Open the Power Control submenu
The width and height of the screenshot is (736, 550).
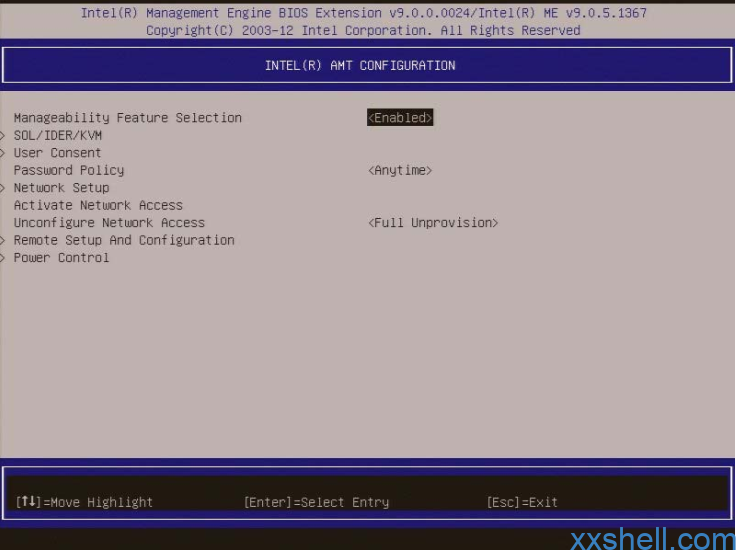[x=61, y=258]
